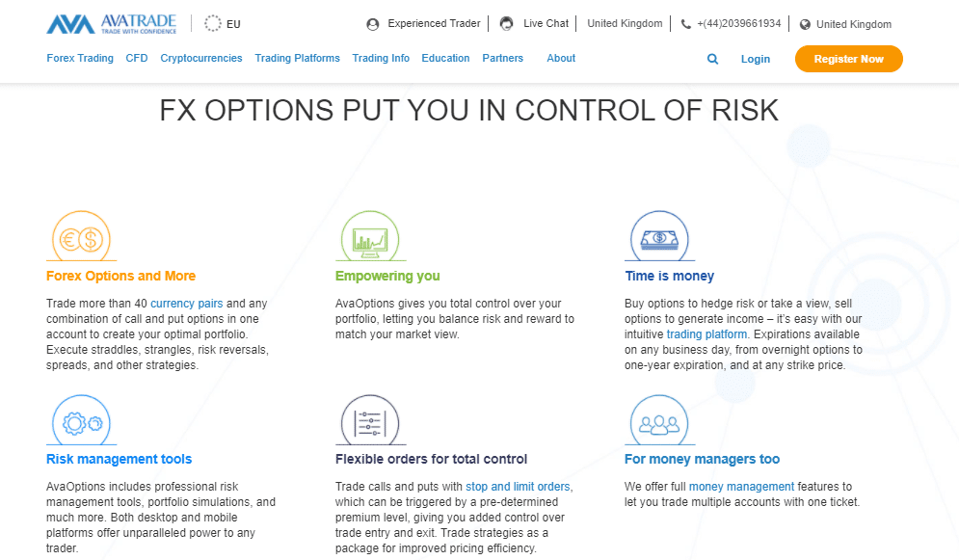Image resolution: width=959 pixels, height=560 pixels.
Task: Click the Experienced Trader profile icon
Action: click(371, 23)
